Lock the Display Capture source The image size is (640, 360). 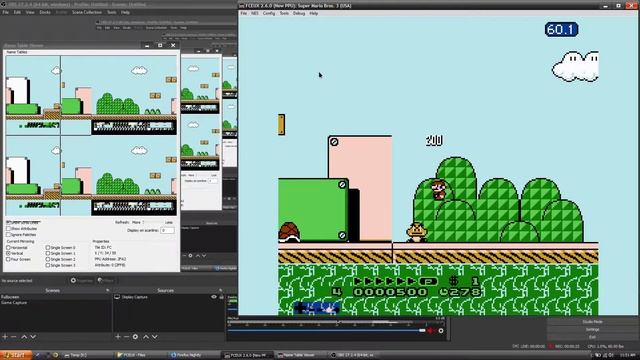point(222,297)
